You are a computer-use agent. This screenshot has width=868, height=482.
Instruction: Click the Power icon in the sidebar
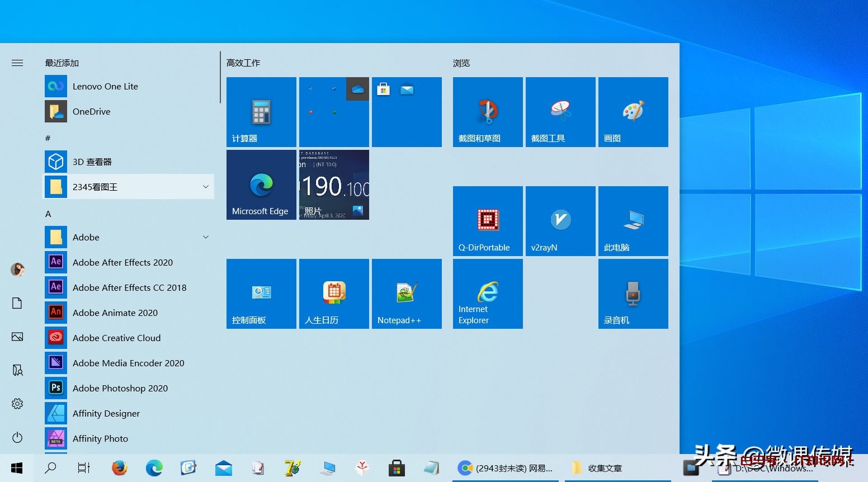pyautogui.click(x=17, y=437)
